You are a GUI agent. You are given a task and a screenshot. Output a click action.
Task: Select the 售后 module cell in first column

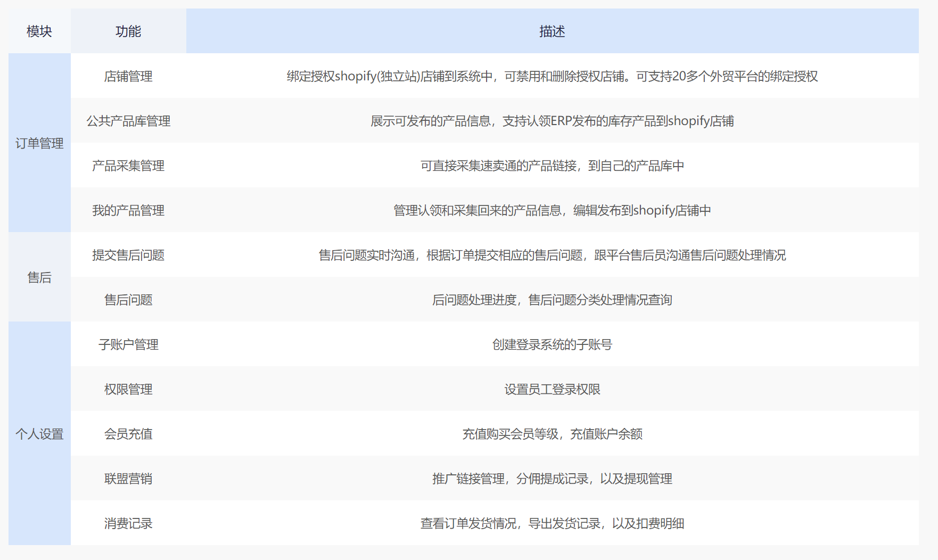tap(39, 277)
